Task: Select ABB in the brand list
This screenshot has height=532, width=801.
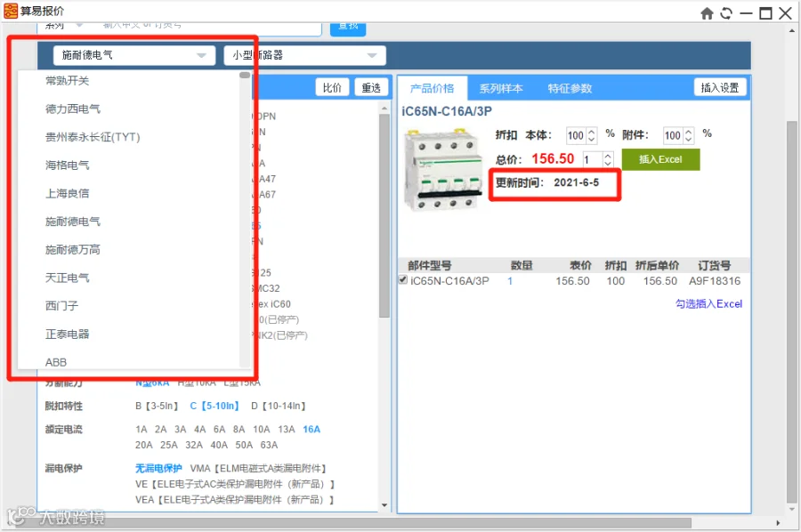Action: (56, 362)
